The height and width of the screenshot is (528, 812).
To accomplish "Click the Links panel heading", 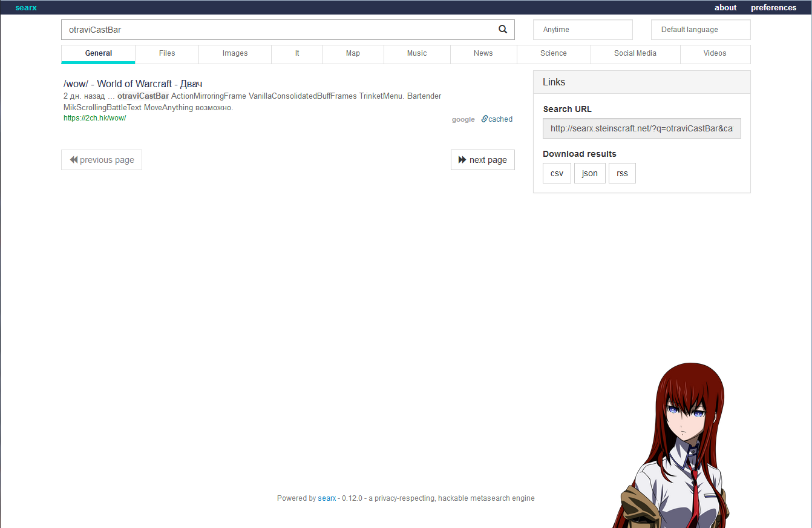I will pyautogui.click(x=641, y=82).
